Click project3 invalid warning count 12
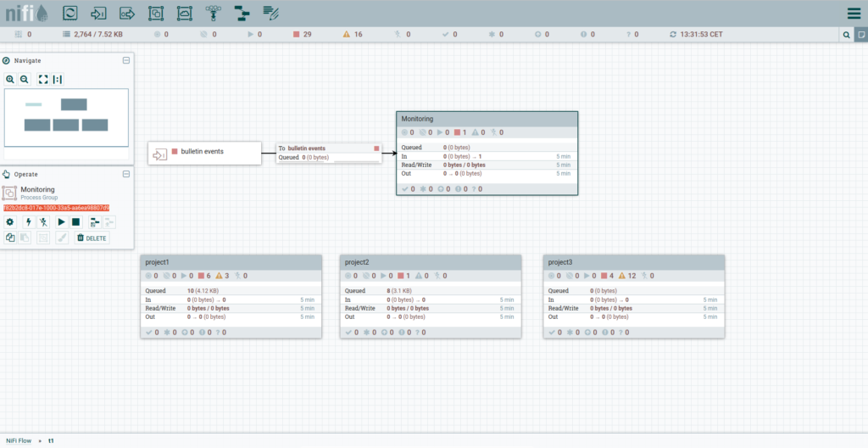Image resolution: width=868 pixels, height=448 pixels. (x=627, y=276)
